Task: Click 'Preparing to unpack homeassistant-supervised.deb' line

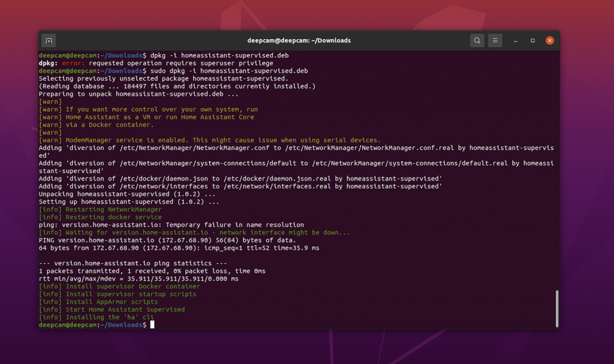Action: [x=139, y=94]
